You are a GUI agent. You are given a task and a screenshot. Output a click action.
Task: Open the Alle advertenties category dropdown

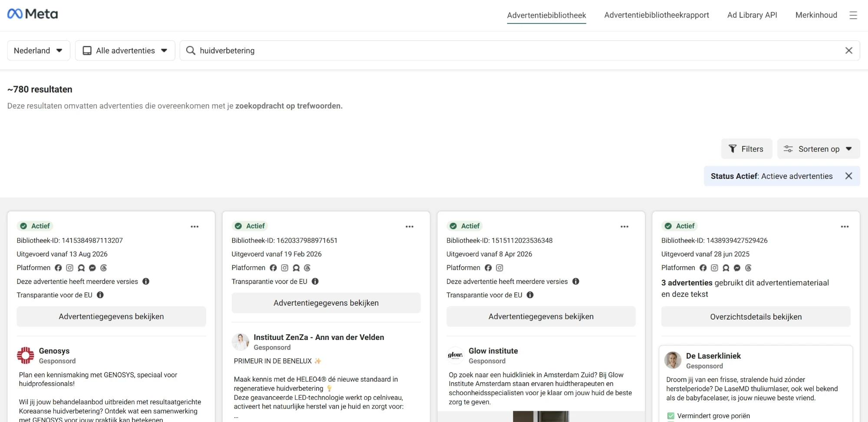pos(125,50)
